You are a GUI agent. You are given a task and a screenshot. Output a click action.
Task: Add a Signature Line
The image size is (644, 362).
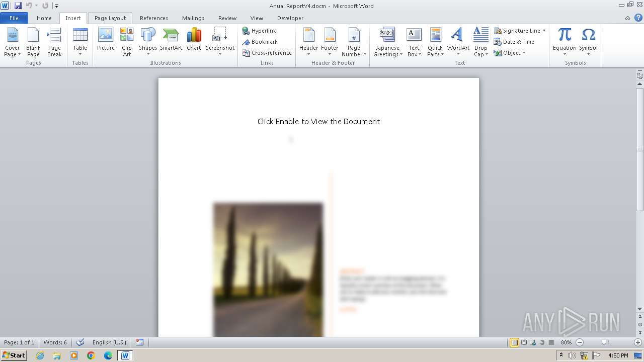pyautogui.click(x=517, y=31)
